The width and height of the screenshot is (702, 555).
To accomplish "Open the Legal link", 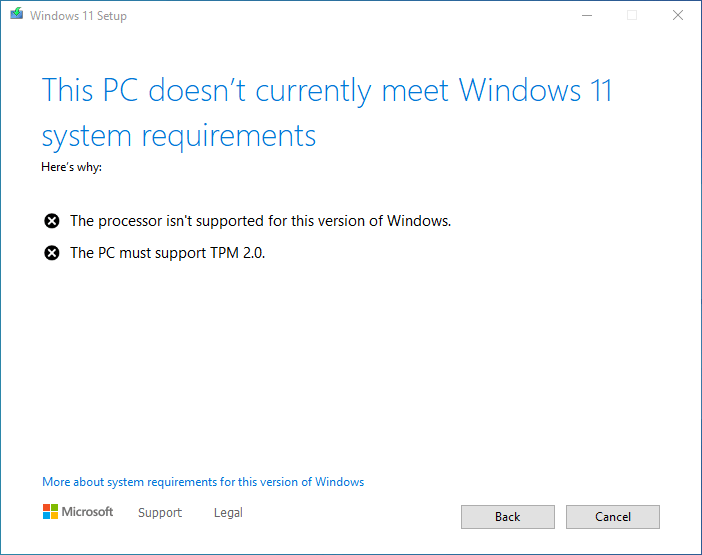I will pos(228,512).
